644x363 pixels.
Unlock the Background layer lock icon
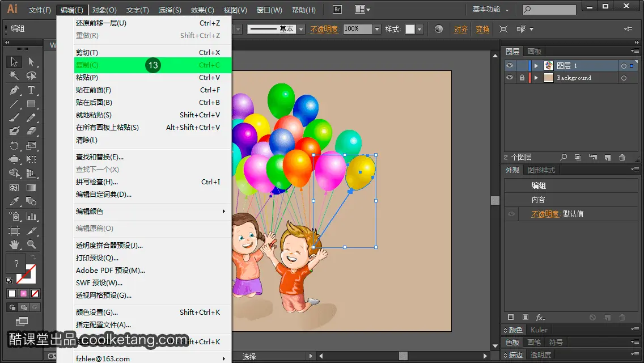(x=522, y=78)
